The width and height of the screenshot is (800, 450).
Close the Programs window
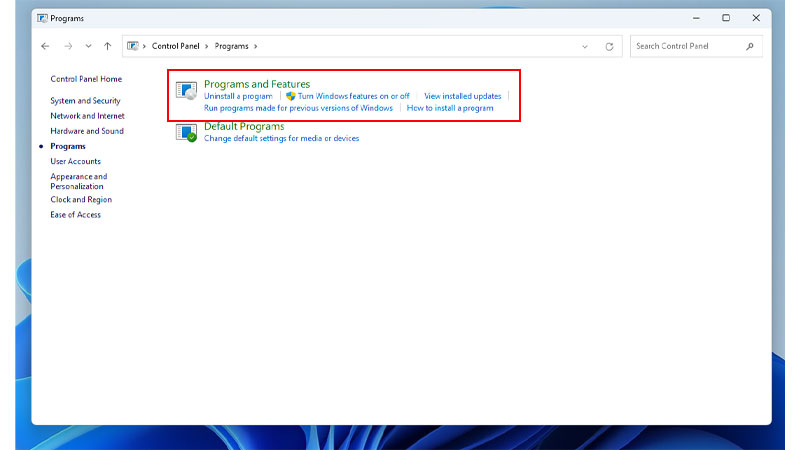pyautogui.click(x=756, y=18)
